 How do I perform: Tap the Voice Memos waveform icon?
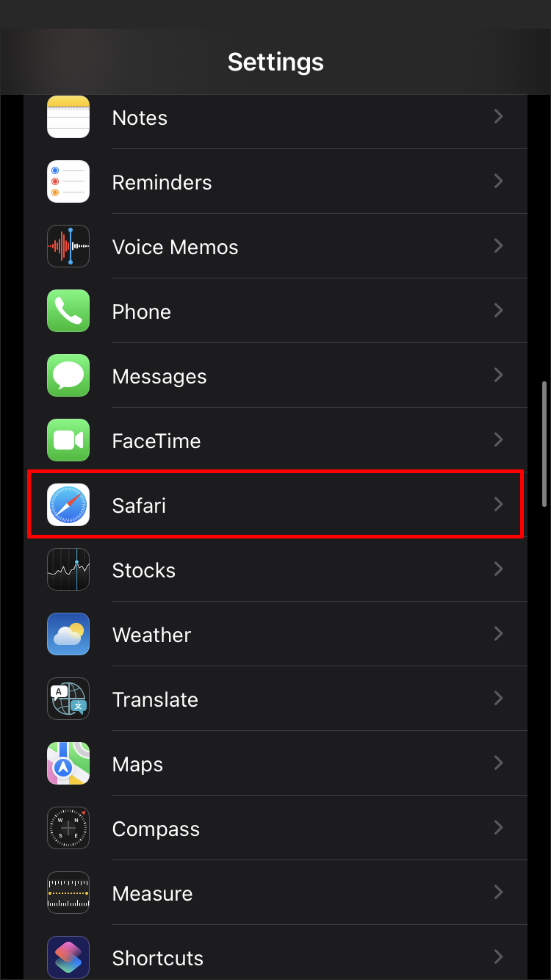[68, 246]
